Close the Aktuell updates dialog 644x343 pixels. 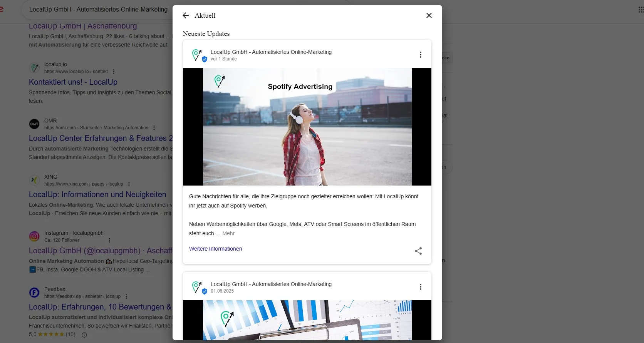[429, 15]
